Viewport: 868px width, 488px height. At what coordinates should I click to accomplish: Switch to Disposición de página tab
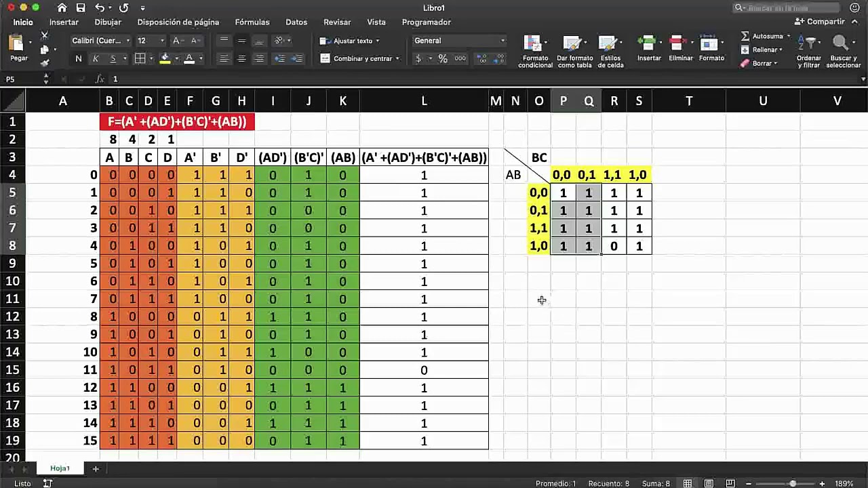(178, 22)
